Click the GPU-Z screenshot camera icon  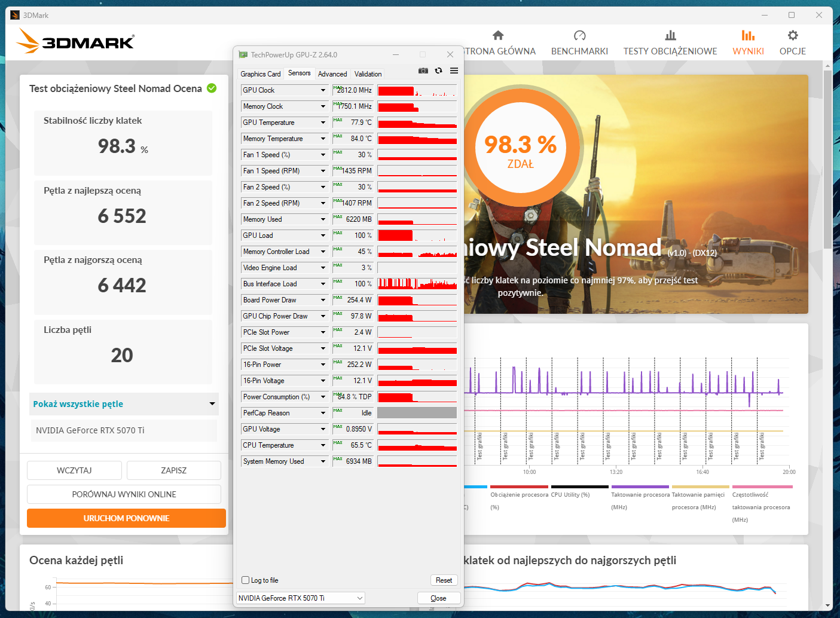pos(423,71)
